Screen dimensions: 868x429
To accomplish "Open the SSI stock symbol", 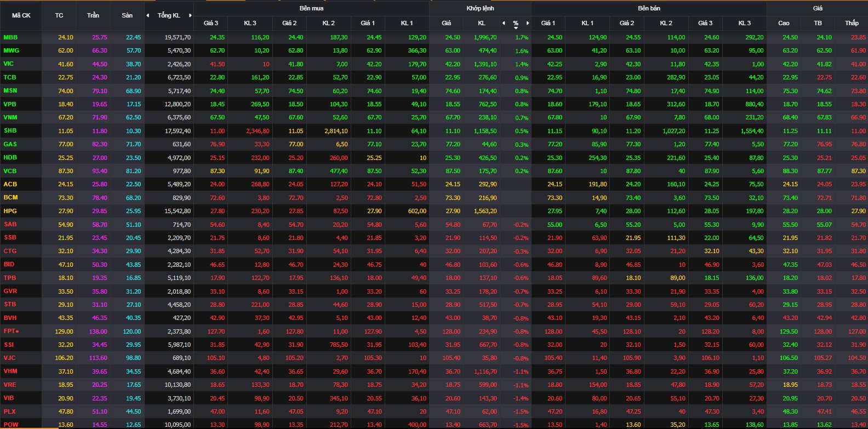I will pyautogui.click(x=8, y=345).
